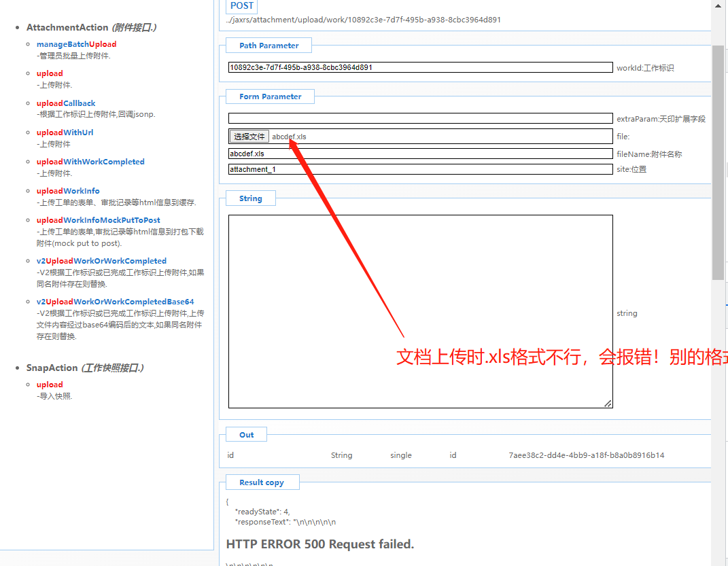Click the scrollbar up arrow
728x566 pixels.
tap(718, 5)
